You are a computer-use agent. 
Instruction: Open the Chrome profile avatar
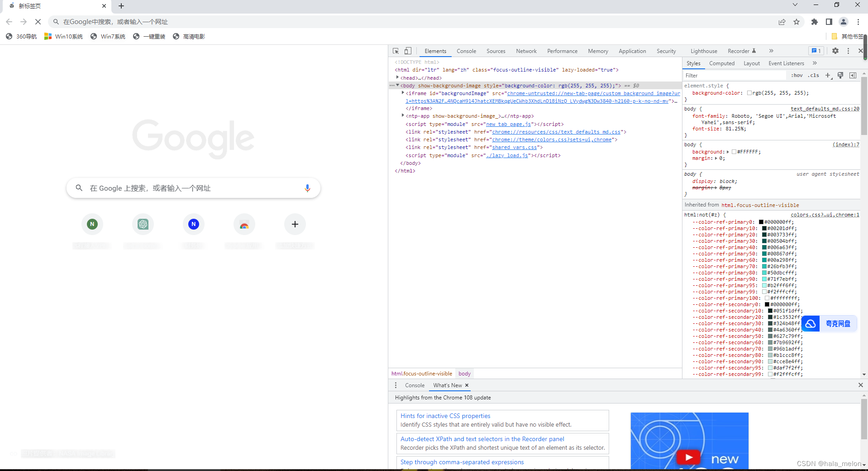coord(844,22)
